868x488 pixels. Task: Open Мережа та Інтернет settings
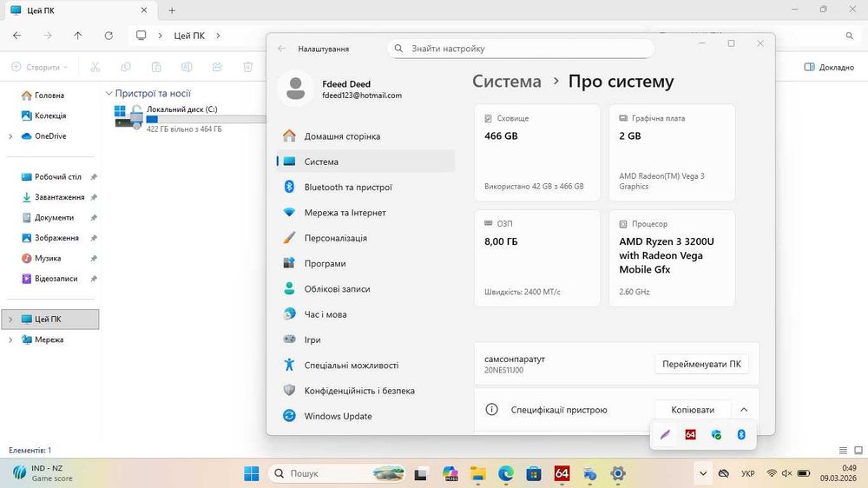click(x=365, y=213)
